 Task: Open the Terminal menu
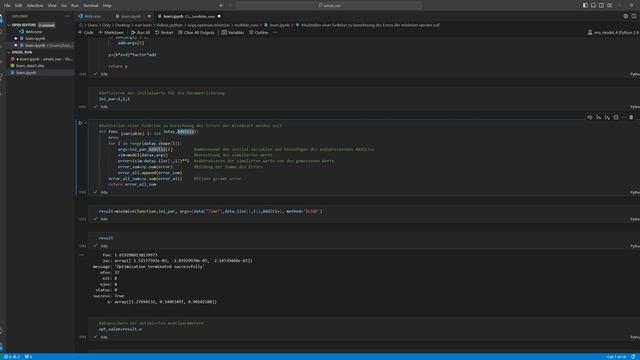tap(91, 6)
